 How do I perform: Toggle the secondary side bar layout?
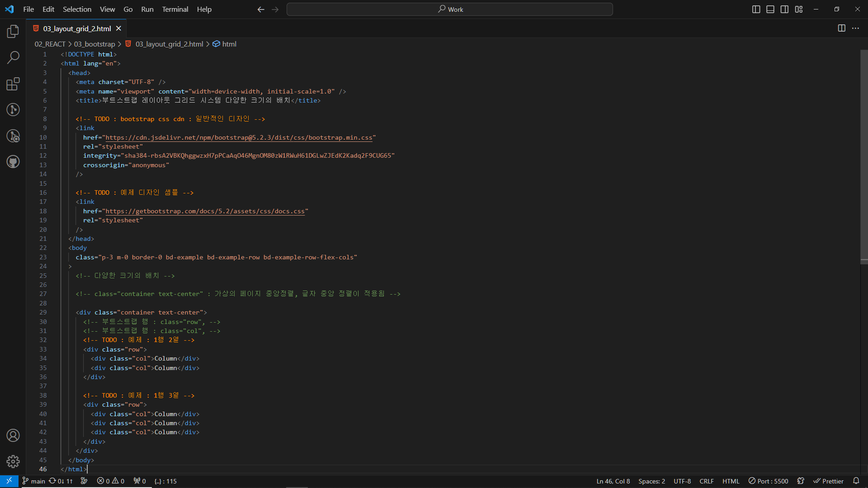pos(784,9)
